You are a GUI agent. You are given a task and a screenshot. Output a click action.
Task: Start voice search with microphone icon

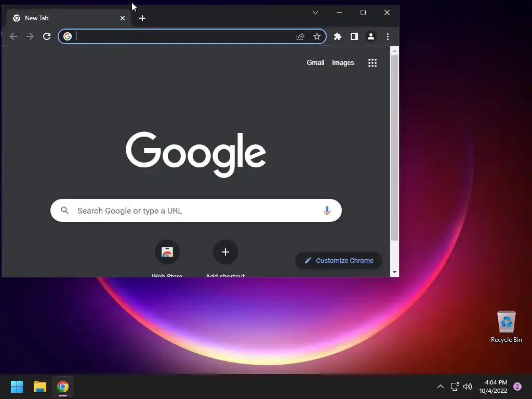pyautogui.click(x=327, y=210)
